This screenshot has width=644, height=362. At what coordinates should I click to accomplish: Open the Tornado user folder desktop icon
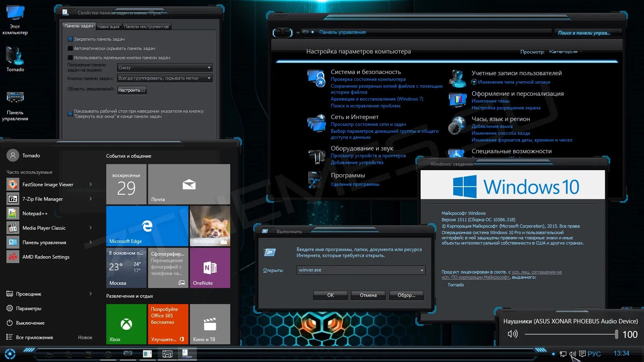tap(15, 59)
